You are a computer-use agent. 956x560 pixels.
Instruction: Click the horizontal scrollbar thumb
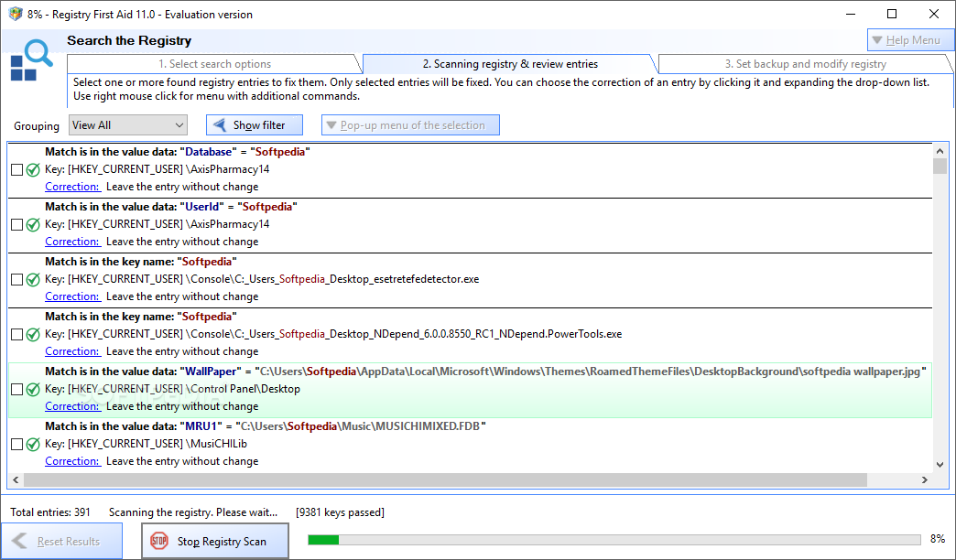tap(445, 480)
